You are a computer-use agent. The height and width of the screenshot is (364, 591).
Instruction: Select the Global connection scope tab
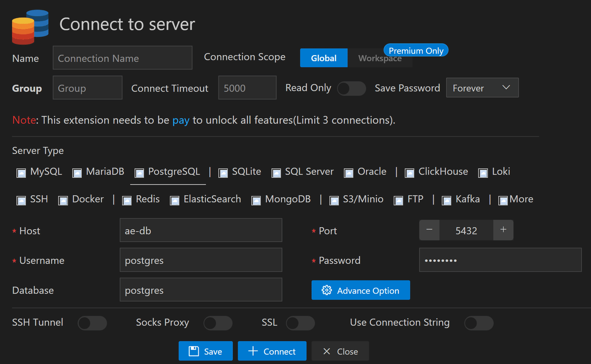324,58
